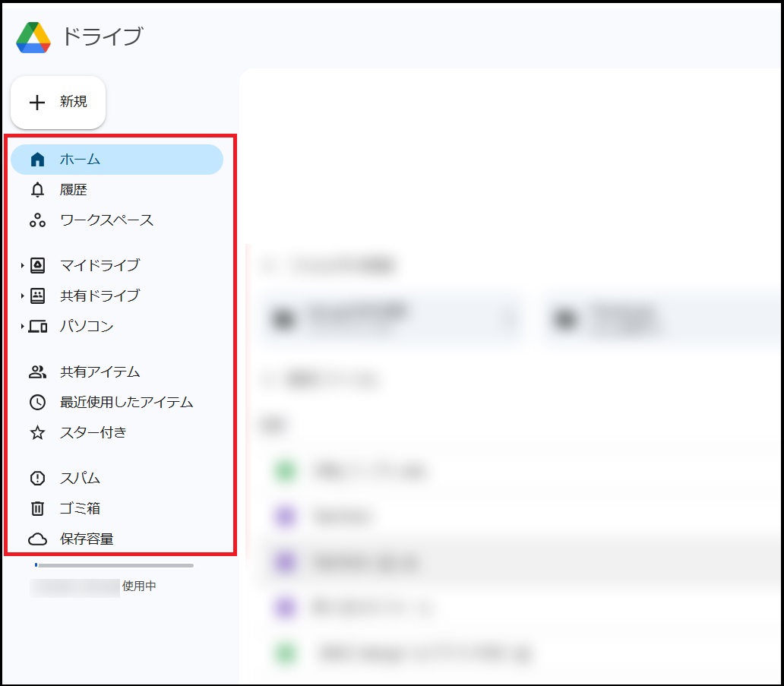This screenshot has width=784, height=686.
Task: Click the スター付き star icon
Action: (37, 433)
